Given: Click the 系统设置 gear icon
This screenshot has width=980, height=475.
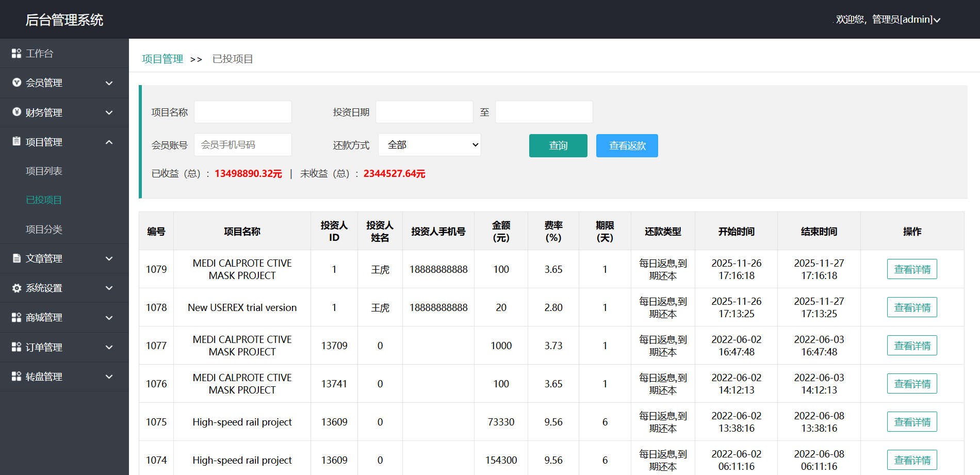Looking at the screenshot, I should point(17,288).
